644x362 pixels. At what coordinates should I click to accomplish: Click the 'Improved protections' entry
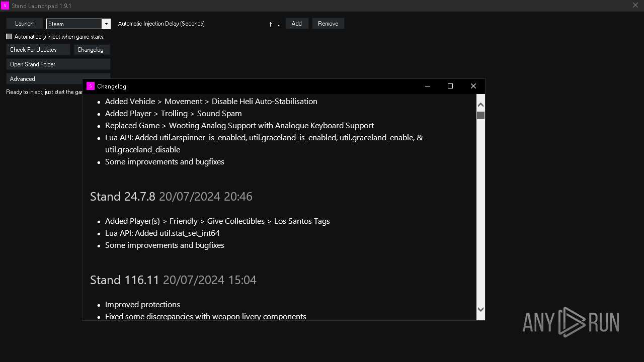point(142,305)
